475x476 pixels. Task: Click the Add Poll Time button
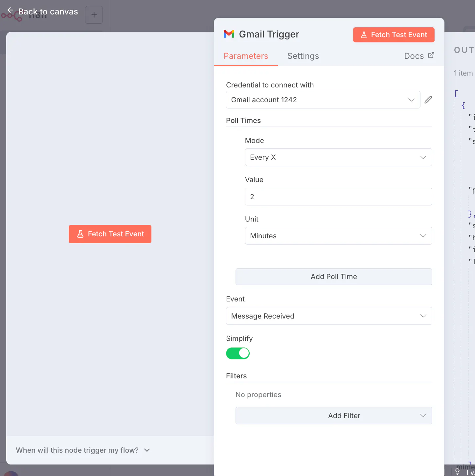coord(334,277)
